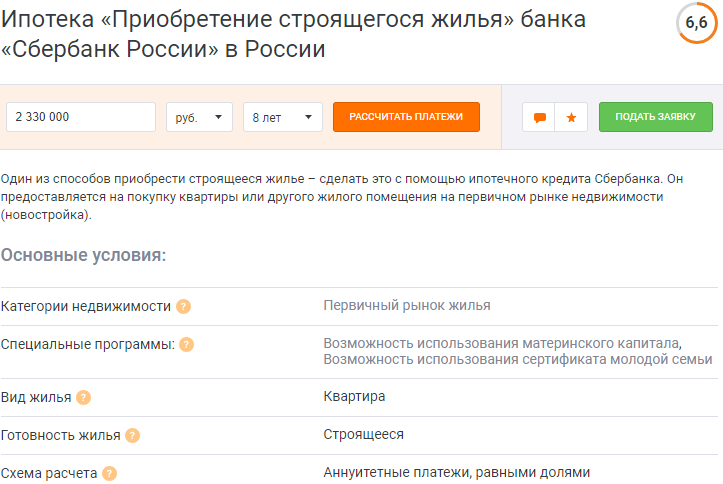Open the руб. currency dropdown
Viewport: 723px width, 484px height.
(199, 117)
